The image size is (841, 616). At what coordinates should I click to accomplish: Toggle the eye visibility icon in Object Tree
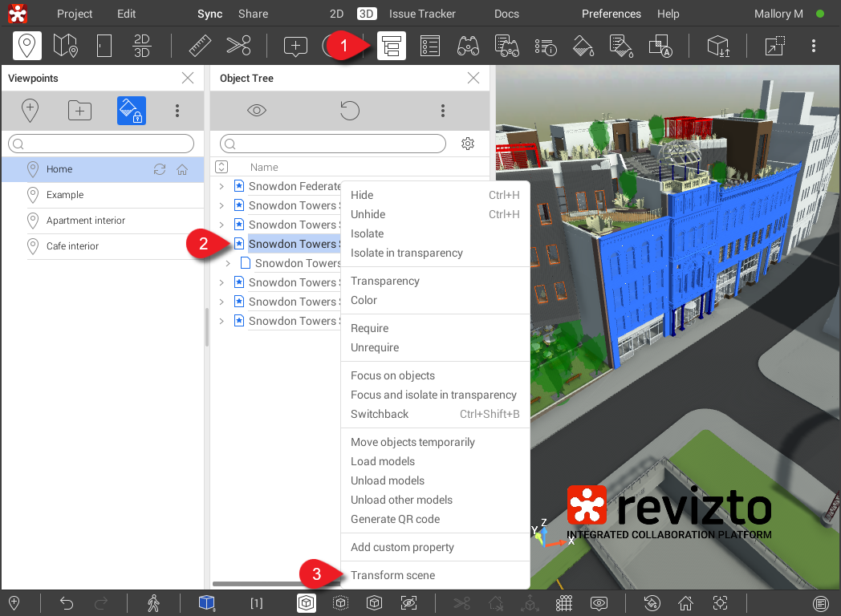click(x=257, y=111)
